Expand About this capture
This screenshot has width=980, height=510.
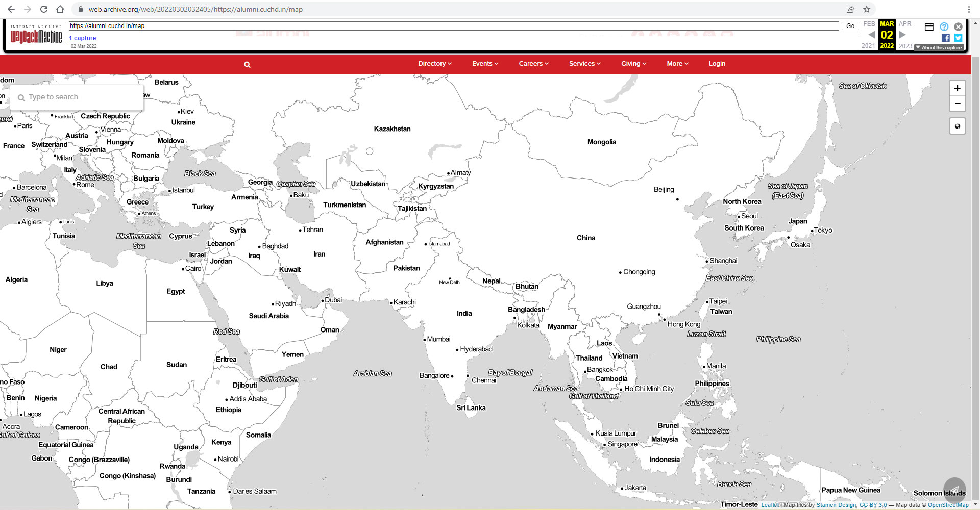tap(939, 47)
